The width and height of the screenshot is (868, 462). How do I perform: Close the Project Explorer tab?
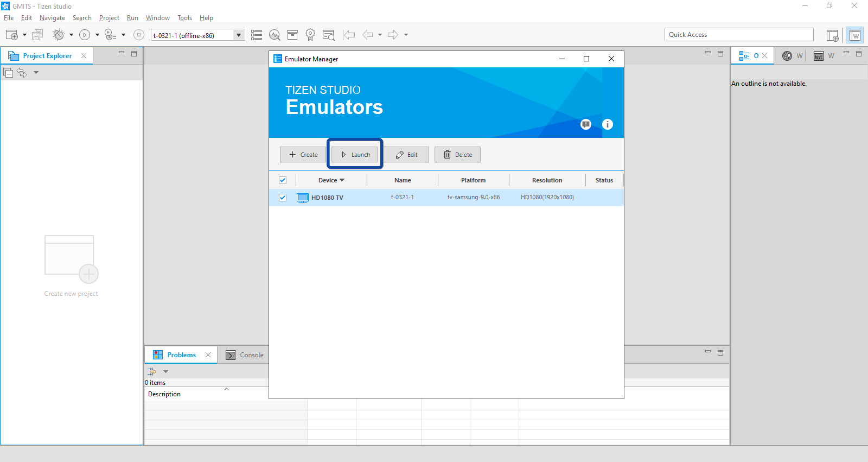coord(84,56)
